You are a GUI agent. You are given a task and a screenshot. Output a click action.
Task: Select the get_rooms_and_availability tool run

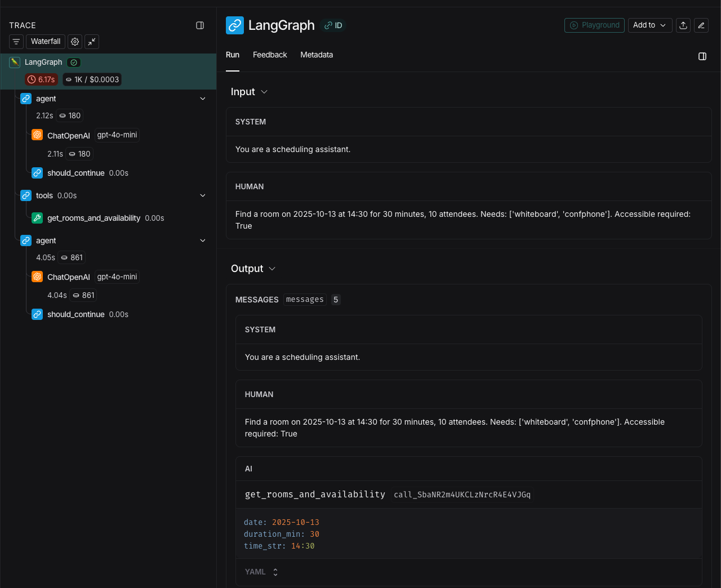coord(94,218)
